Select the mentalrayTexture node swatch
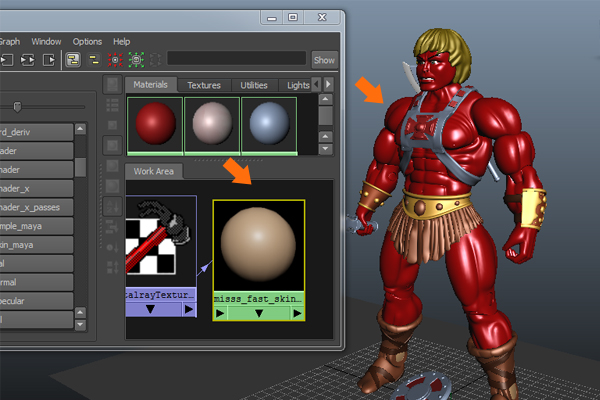The height and width of the screenshot is (400, 600). click(x=161, y=241)
